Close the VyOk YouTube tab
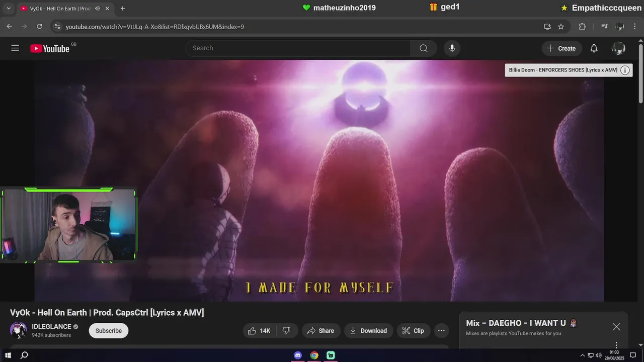This screenshot has width=644, height=362. 107,9
